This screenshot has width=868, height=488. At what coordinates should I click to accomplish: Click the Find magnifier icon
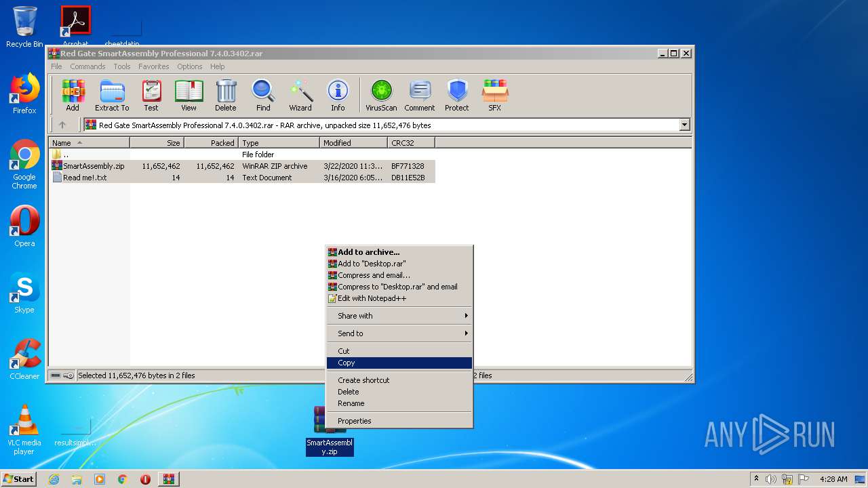[x=263, y=96]
